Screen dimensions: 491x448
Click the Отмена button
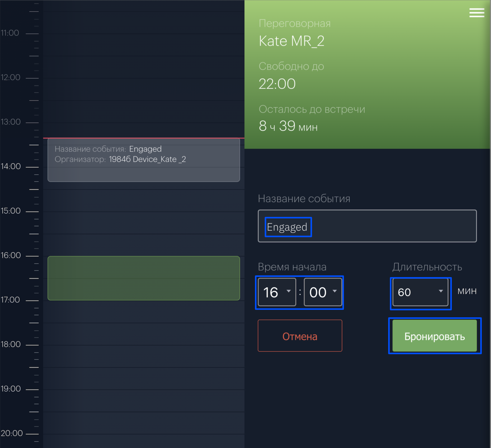(x=300, y=336)
